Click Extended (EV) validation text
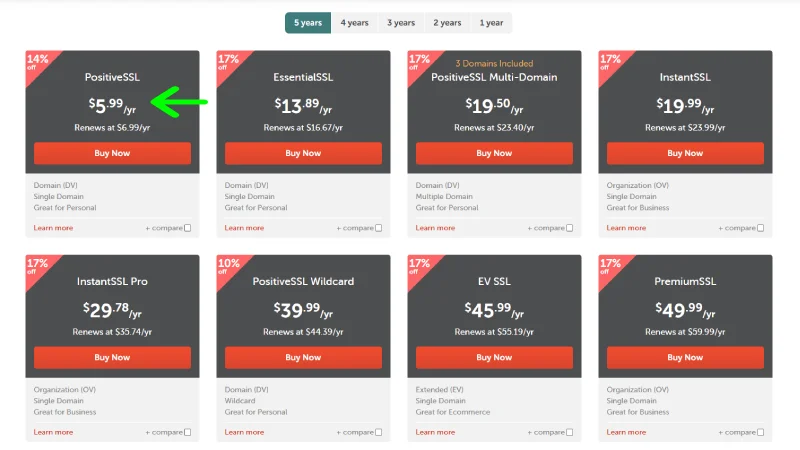This screenshot has width=800, height=450. [x=439, y=389]
